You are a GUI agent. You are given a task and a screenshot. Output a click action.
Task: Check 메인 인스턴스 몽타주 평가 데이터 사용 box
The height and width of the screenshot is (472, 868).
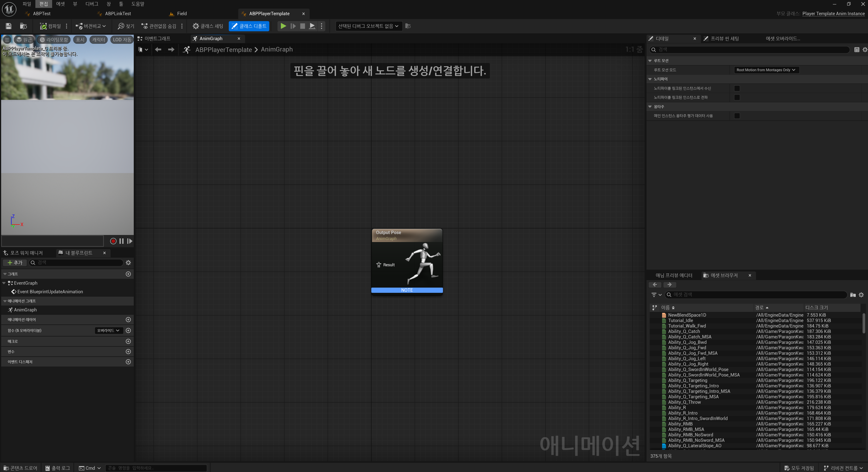(x=737, y=116)
